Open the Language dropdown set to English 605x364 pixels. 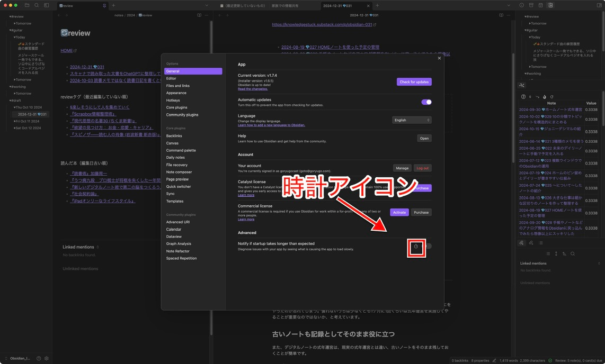[412, 120]
